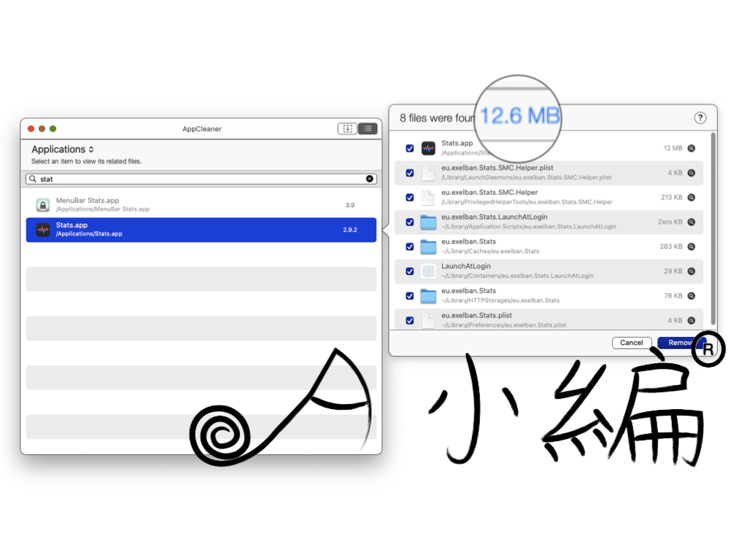Reveal eu.exelban.Stats.plist preferences file in Finder
This screenshot has height=560, width=747.
coord(692,321)
